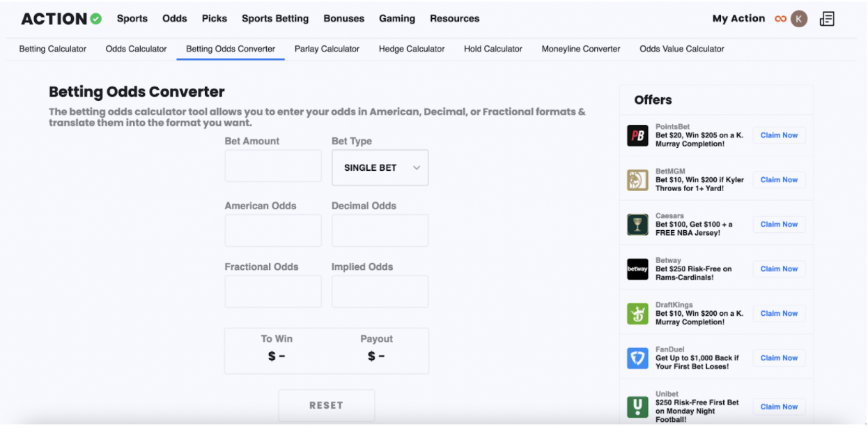Open the Odds menu in top navigation
This screenshot has height=431, width=868.
pos(175,19)
